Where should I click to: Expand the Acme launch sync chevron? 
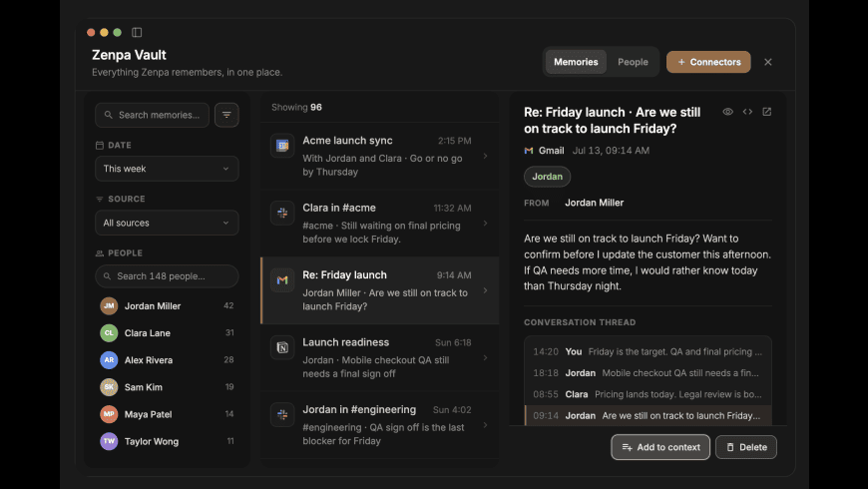tap(486, 156)
